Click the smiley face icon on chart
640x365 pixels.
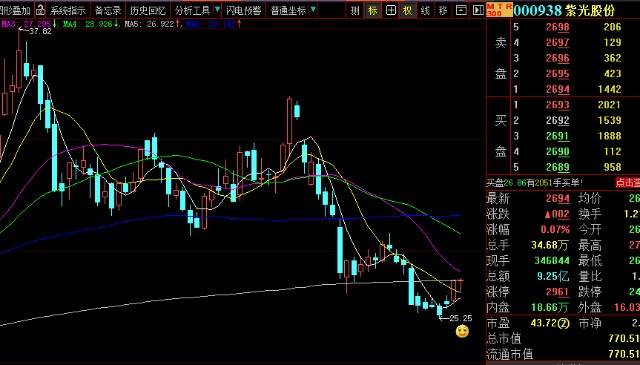click(x=462, y=331)
